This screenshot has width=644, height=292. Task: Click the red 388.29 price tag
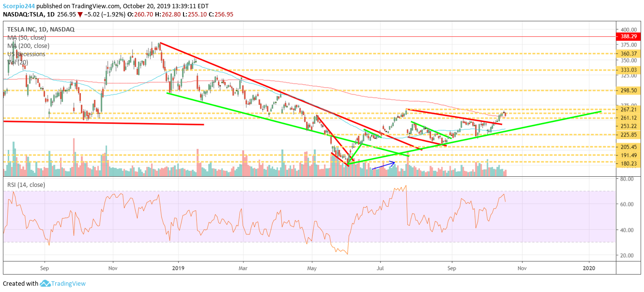pyautogui.click(x=629, y=36)
